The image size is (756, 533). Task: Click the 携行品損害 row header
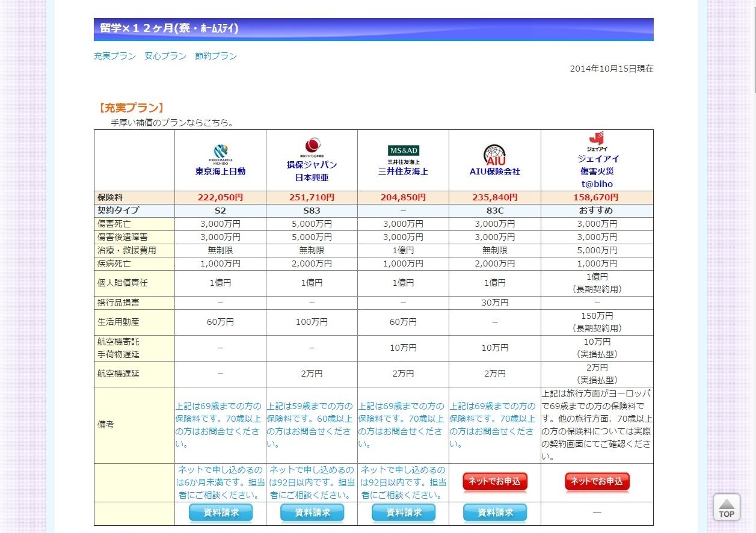pos(134,303)
